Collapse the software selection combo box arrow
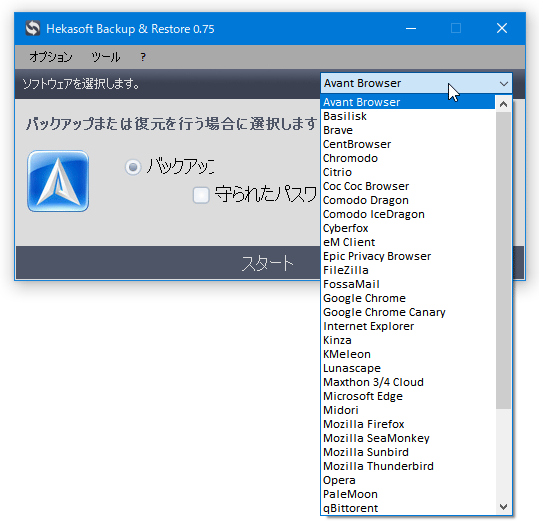The image size is (539, 526). (504, 84)
